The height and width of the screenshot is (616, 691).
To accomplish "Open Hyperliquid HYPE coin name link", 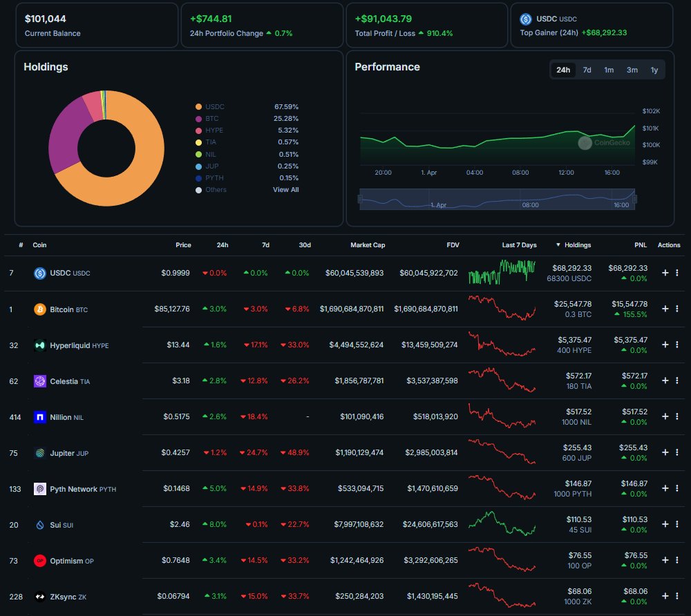I will pos(79,346).
